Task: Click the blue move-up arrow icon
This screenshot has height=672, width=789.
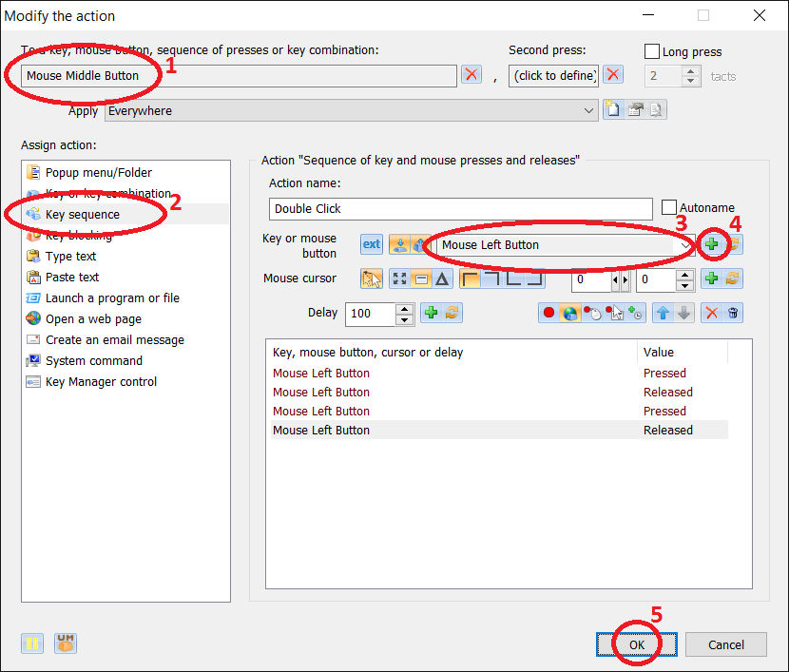Action: (664, 313)
